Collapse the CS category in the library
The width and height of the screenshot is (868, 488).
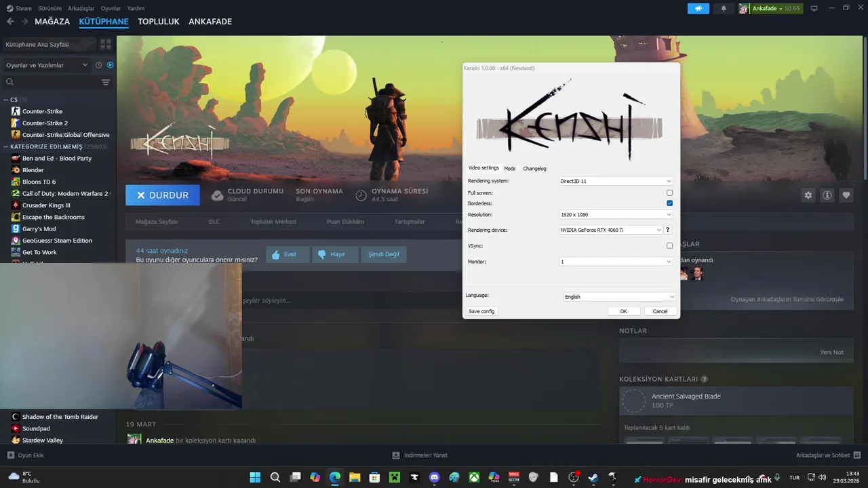pyautogui.click(x=6, y=100)
